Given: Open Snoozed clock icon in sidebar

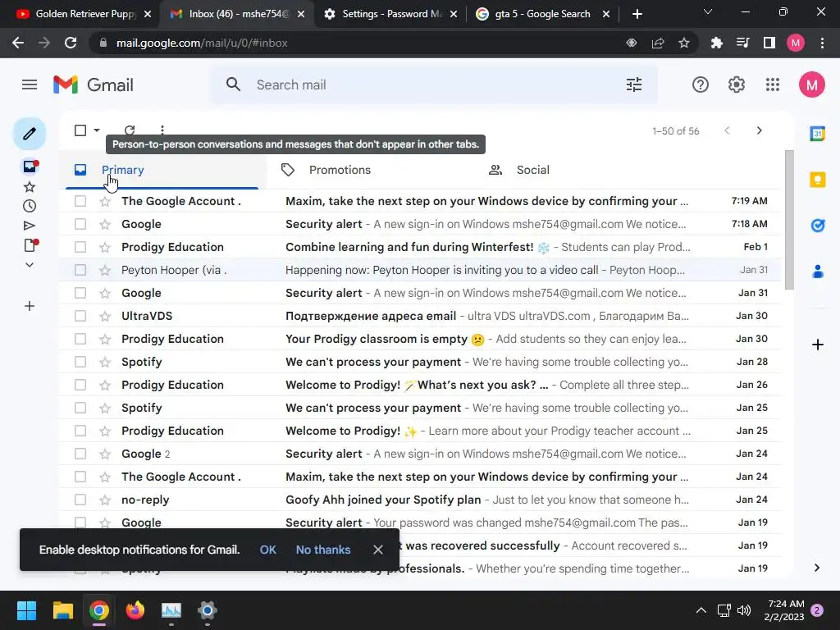Looking at the screenshot, I should [x=30, y=206].
